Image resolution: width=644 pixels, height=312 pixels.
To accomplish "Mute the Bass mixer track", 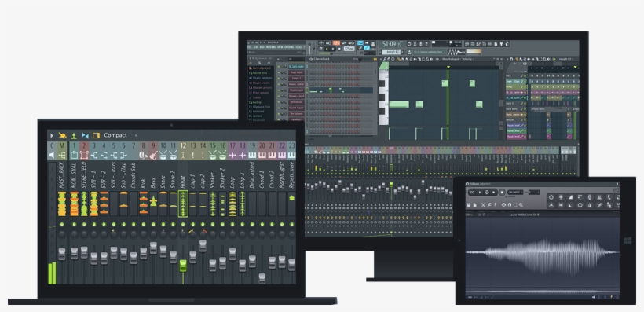I will pos(153,224).
